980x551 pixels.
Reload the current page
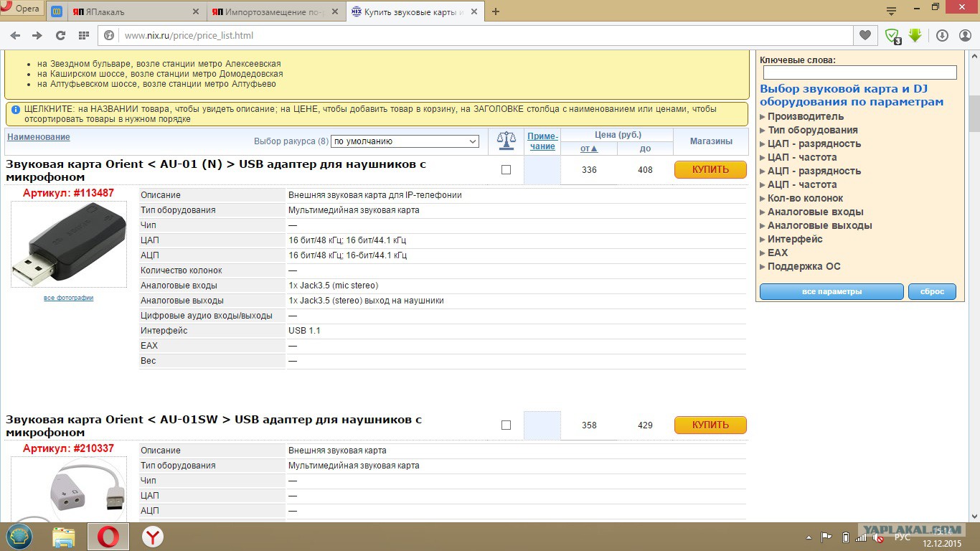[60, 35]
